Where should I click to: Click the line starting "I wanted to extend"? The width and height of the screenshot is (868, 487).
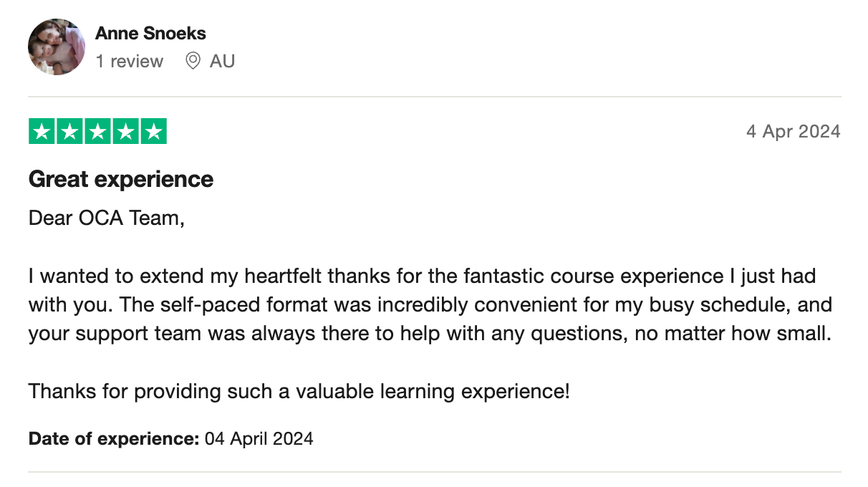tap(422, 276)
